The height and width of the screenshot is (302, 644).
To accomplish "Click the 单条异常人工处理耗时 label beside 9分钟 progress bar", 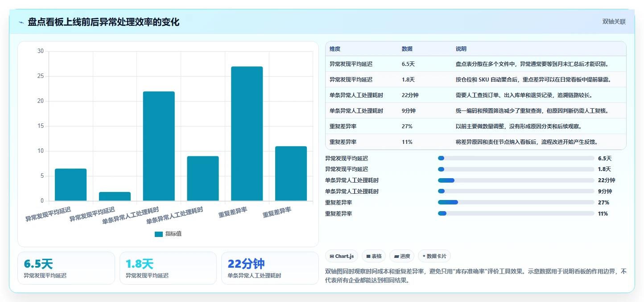I will tap(352, 192).
